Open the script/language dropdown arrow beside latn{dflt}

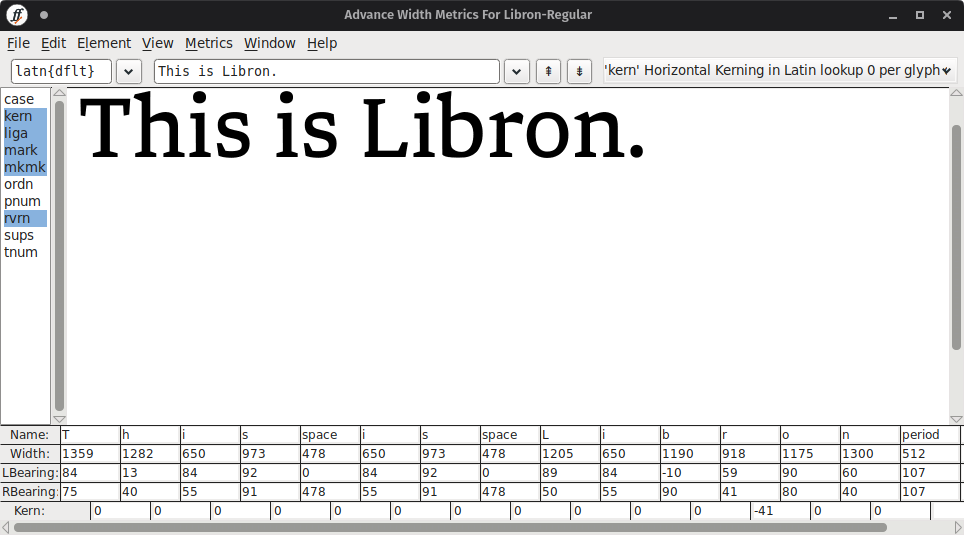click(x=128, y=71)
